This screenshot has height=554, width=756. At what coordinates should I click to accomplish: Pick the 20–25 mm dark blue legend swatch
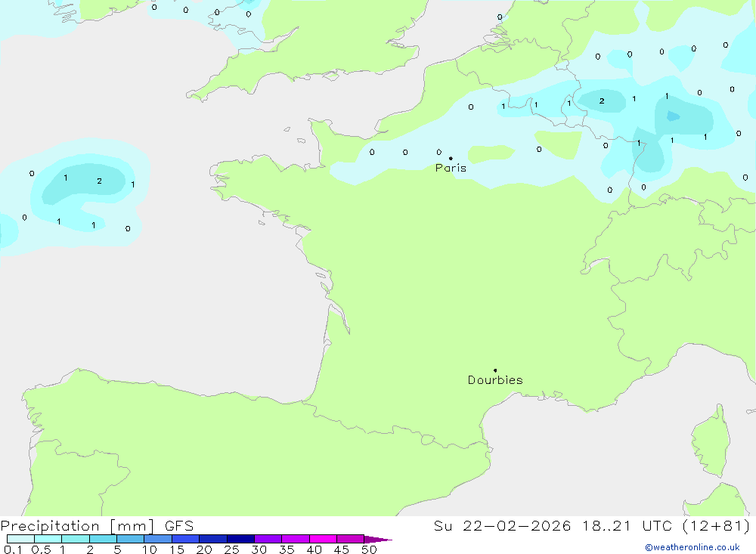tap(213, 539)
